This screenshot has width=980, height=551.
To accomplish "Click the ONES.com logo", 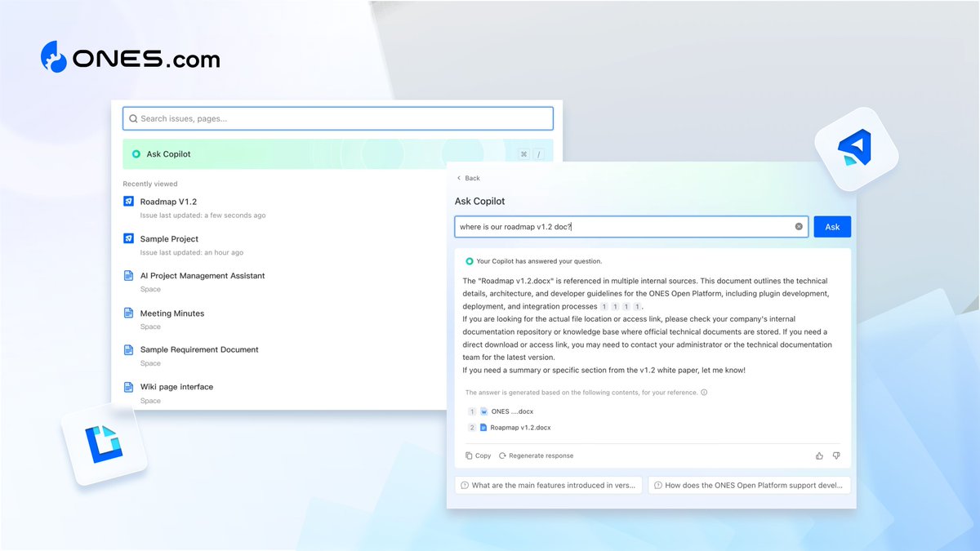I will [130, 57].
